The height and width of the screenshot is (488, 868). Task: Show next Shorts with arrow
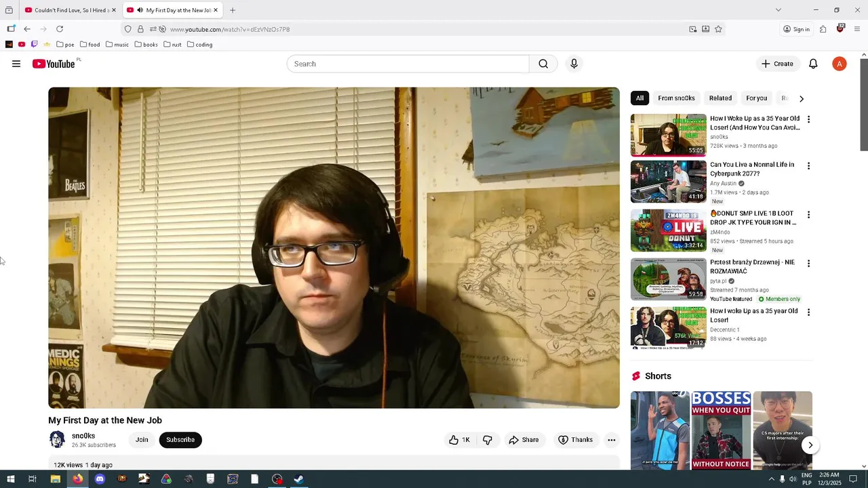[x=810, y=445]
